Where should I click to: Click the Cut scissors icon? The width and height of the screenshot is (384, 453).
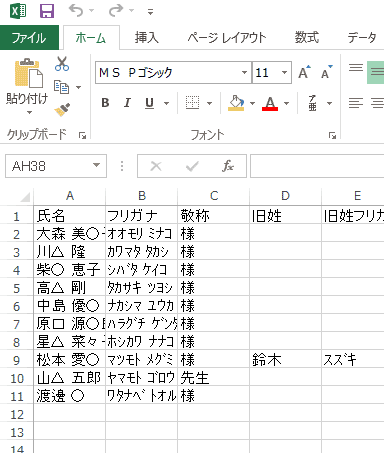click(62, 64)
